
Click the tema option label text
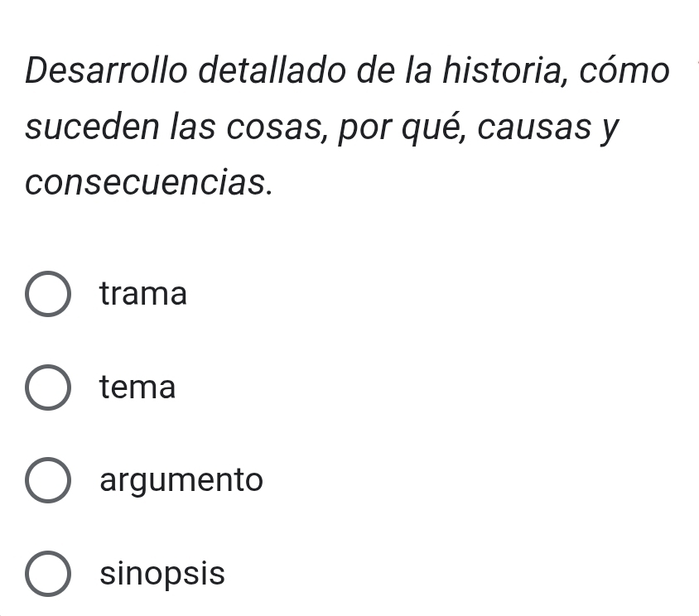[x=137, y=387]
